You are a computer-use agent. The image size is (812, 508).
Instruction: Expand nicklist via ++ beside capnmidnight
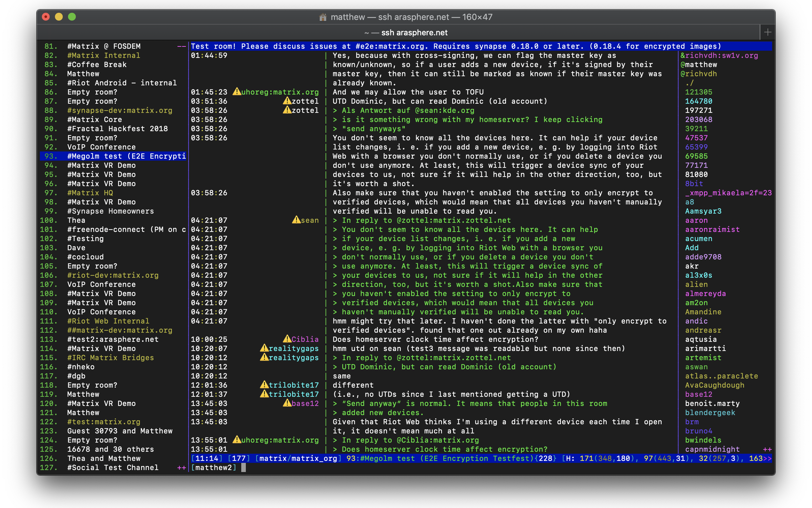click(x=767, y=449)
